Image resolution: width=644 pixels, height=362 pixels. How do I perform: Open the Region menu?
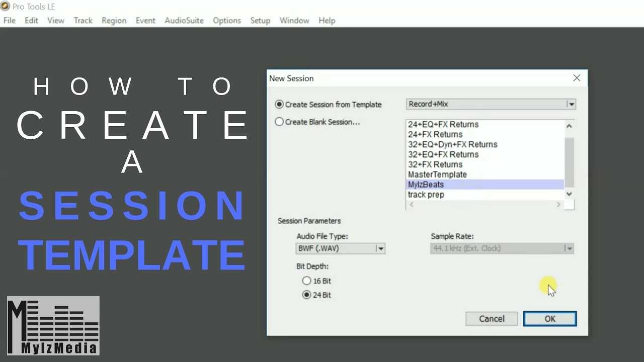[x=114, y=21]
